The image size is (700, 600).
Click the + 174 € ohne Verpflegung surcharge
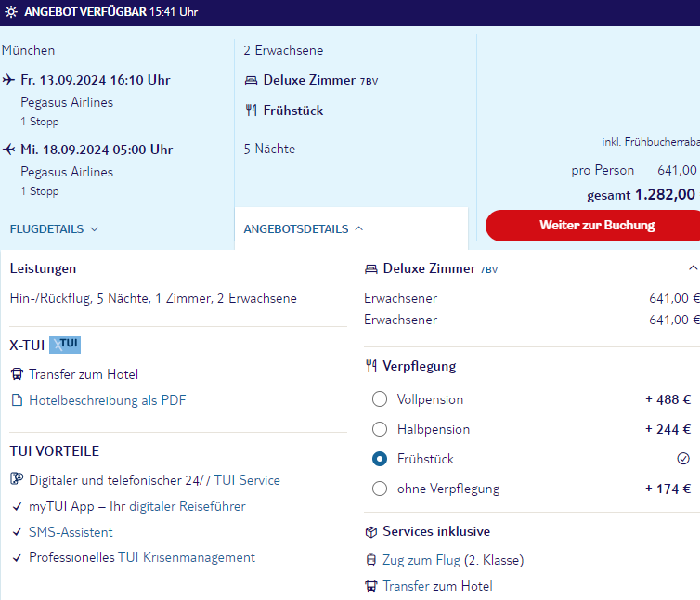click(668, 489)
